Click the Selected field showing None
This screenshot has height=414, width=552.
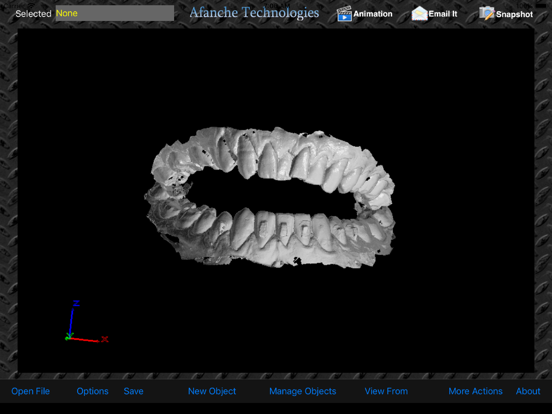click(115, 13)
